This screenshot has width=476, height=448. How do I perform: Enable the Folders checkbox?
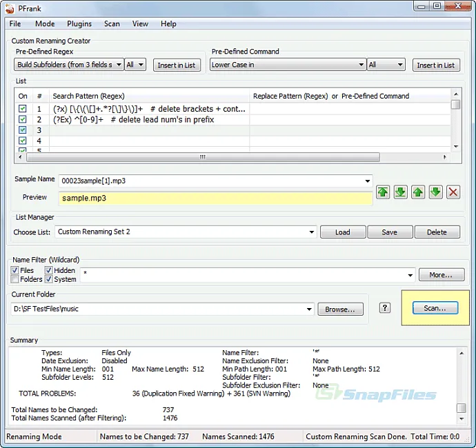point(15,279)
